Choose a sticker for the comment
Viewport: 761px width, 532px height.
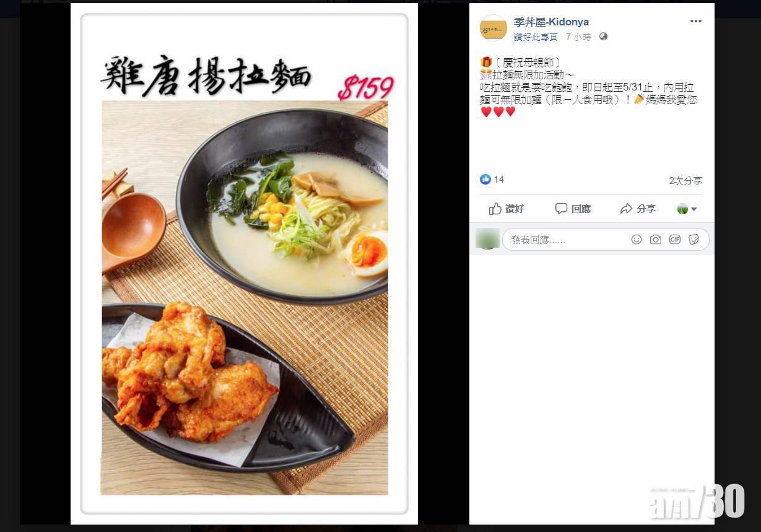pos(694,240)
